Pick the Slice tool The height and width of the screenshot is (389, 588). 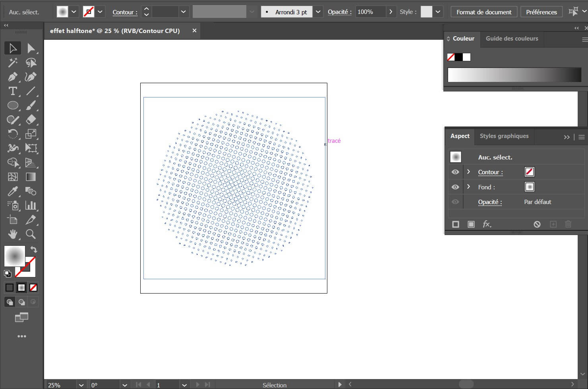(x=31, y=220)
